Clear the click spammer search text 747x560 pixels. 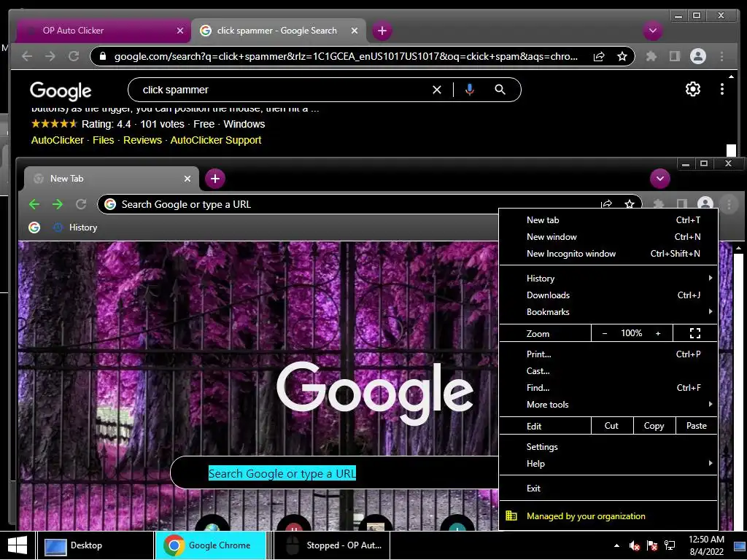(x=437, y=90)
